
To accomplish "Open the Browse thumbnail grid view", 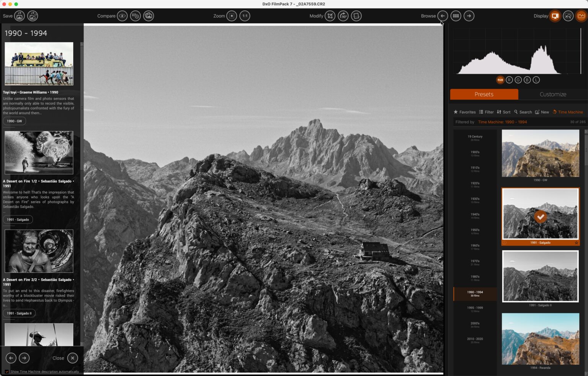I will tap(456, 16).
